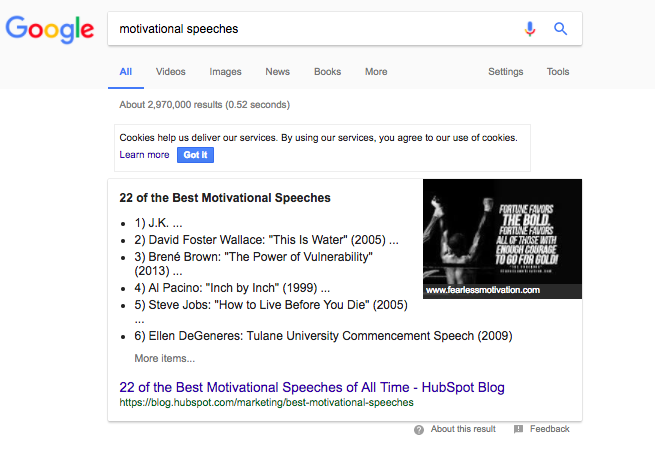Image resolution: width=655 pixels, height=449 pixels.
Task: Click the About this result link
Action: click(463, 429)
